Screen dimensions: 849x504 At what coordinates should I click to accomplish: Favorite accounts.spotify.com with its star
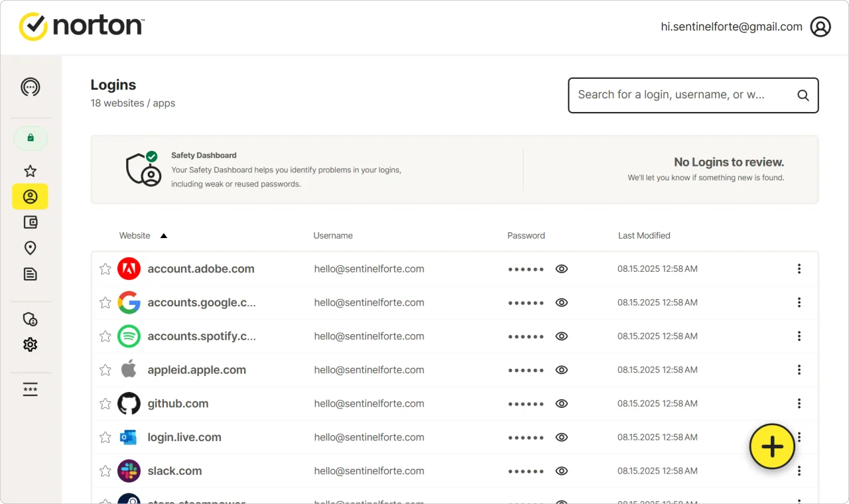pos(105,336)
